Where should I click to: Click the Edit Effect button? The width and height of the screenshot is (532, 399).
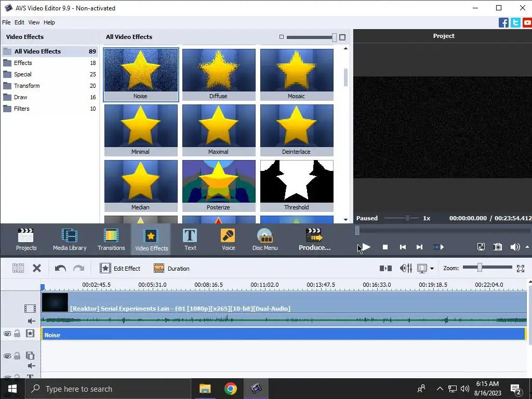click(x=120, y=269)
